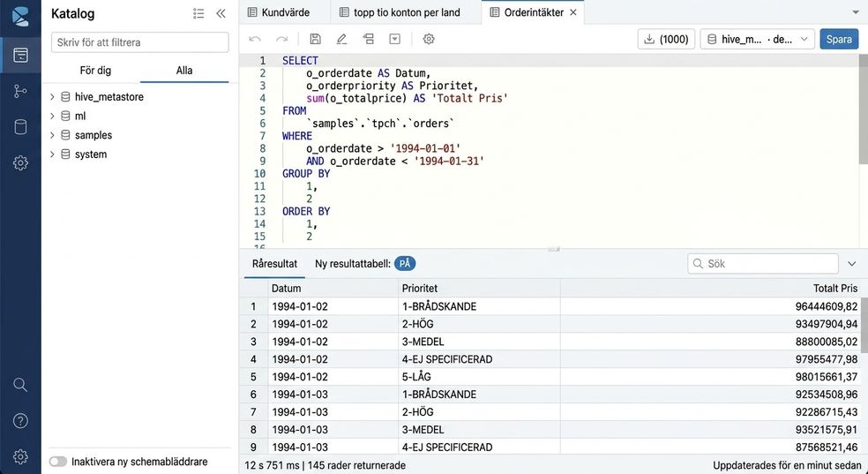Screen dimensions: 868x474
Task: Expand the results panel chevron
Action: pos(852,264)
